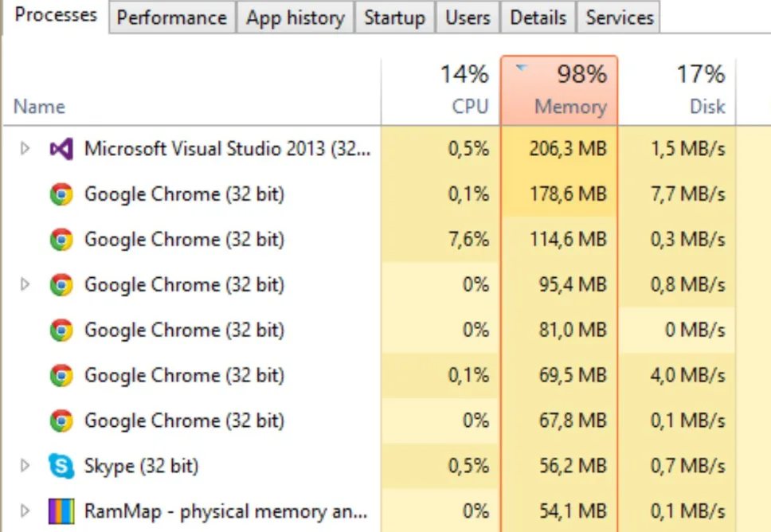This screenshot has height=532, width=771.
Task: Go to the Startup tab
Action: 393,18
